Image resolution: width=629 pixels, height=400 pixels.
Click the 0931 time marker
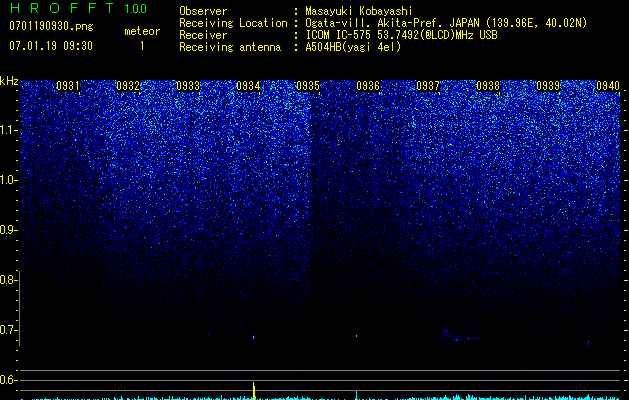[x=67, y=85]
